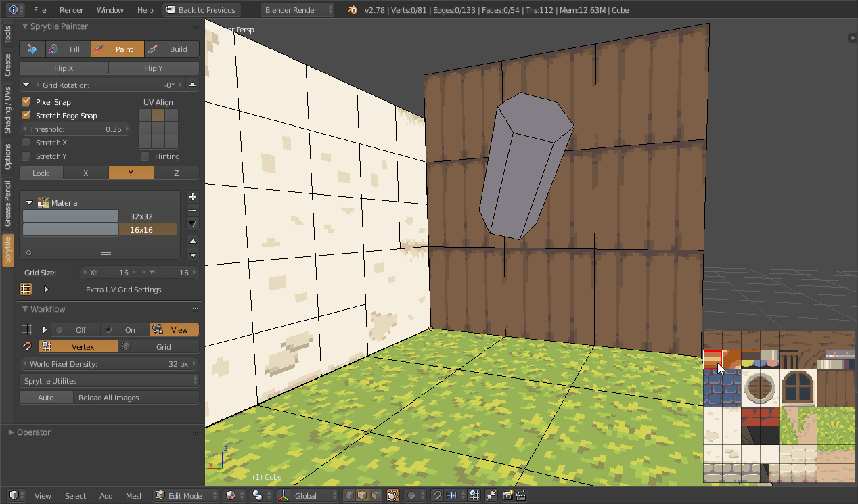The height and width of the screenshot is (504, 858).
Task: Switch to the Build tool
Action: coord(172,49)
